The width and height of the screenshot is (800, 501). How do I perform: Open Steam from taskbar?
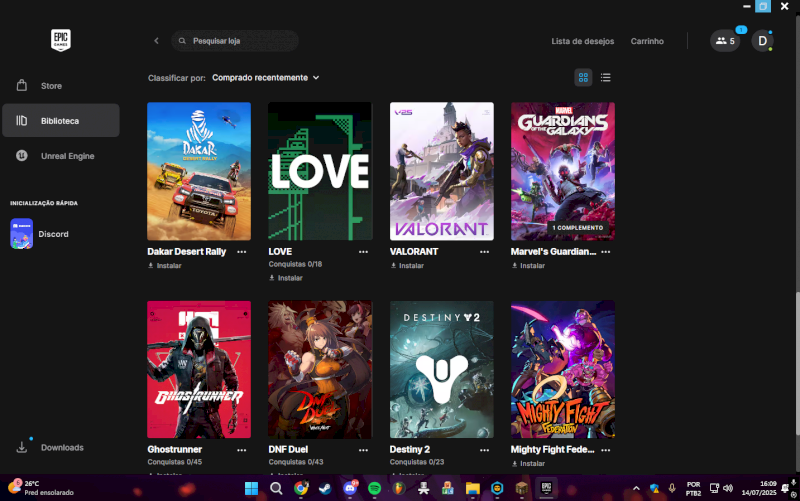[325, 488]
